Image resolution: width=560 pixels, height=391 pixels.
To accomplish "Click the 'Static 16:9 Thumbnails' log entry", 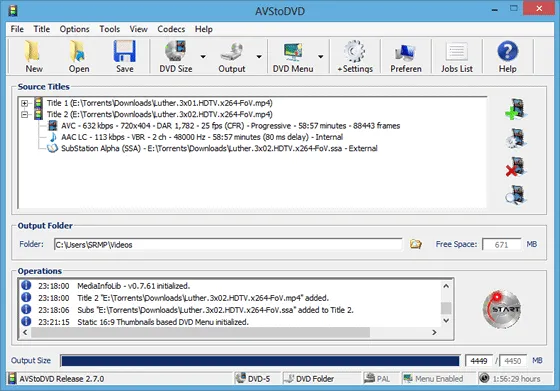I will tap(163, 322).
